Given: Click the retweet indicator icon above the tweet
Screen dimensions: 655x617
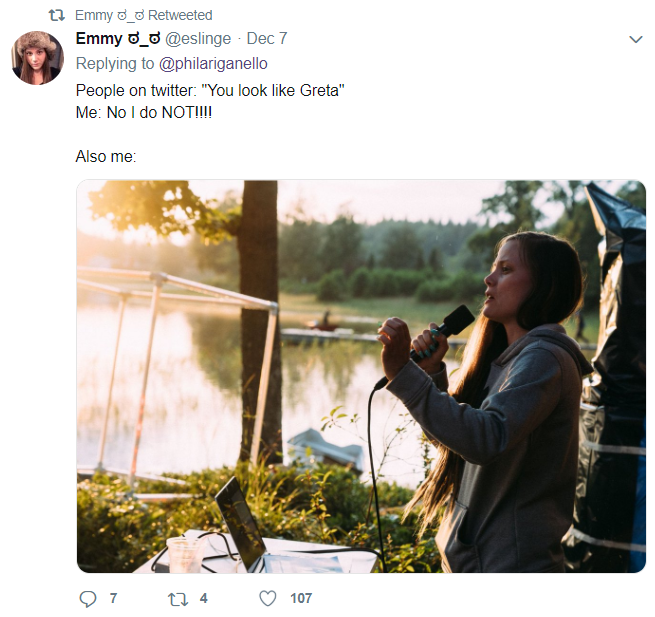Looking at the screenshot, I should point(57,15).
